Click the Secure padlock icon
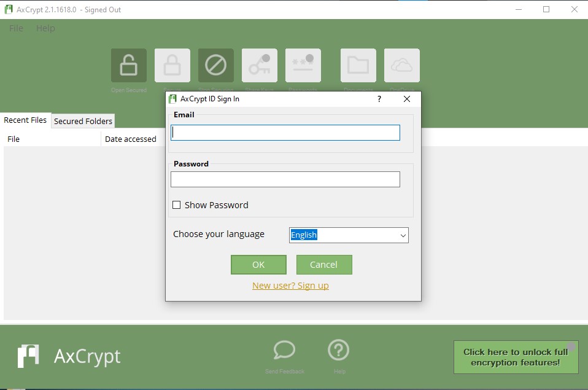Image resolution: width=588 pixels, height=390 pixels. pos(172,65)
